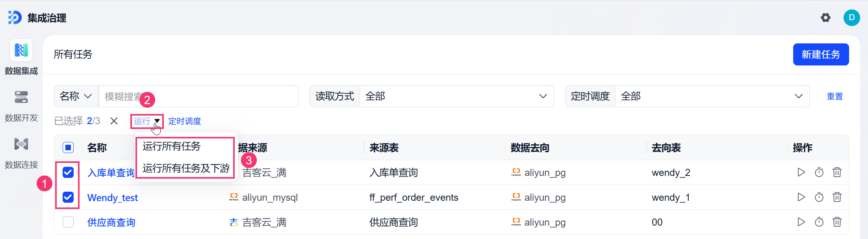
Task: Open the 名称 search-type dropdown
Action: (76, 96)
